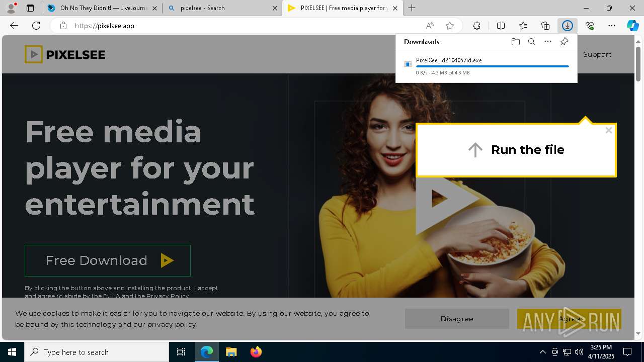The image size is (644, 362).
Task: Open the Favorites list icon
Action: click(x=523, y=26)
